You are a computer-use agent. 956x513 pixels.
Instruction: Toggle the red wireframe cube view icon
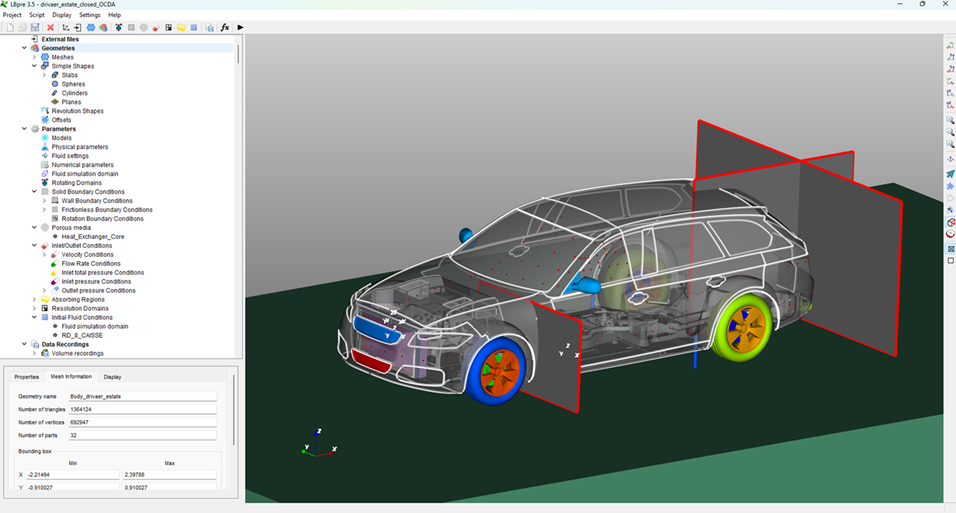coord(950,221)
